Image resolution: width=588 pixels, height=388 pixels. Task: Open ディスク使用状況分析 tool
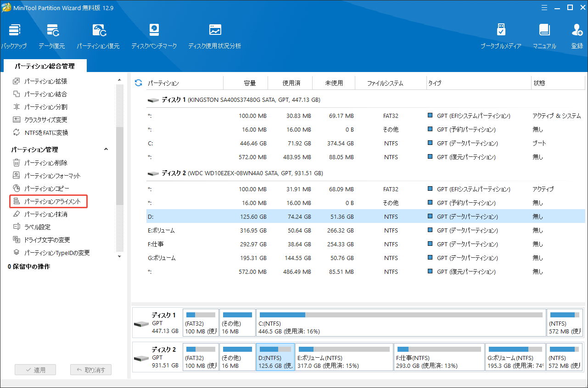pyautogui.click(x=214, y=36)
